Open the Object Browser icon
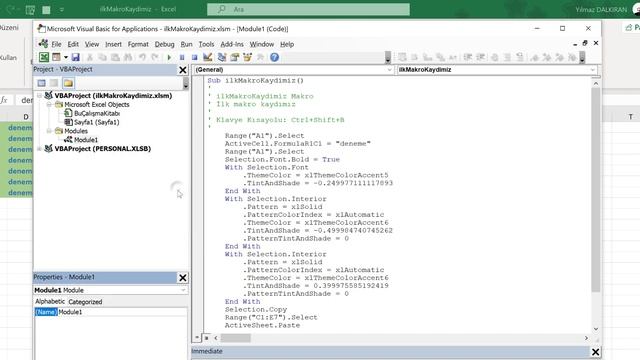Image resolution: width=640 pixels, height=360 pixels. click(247, 58)
